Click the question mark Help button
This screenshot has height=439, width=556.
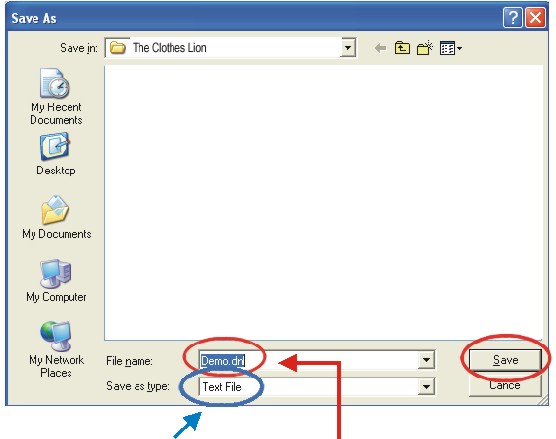point(512,17)
